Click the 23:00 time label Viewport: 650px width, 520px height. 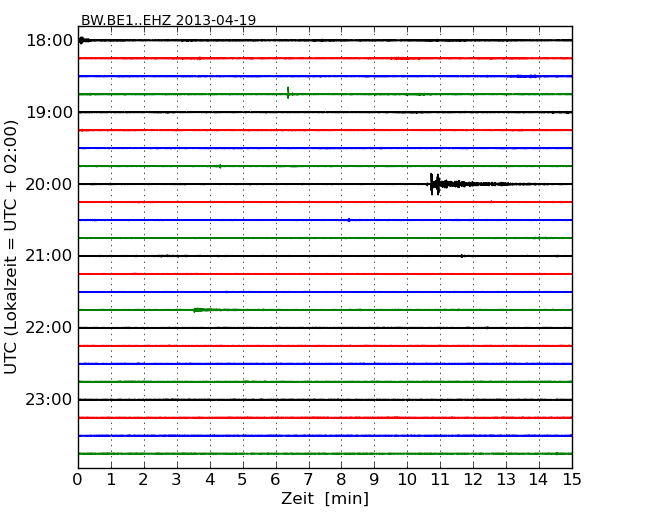[x=49, y=400]
